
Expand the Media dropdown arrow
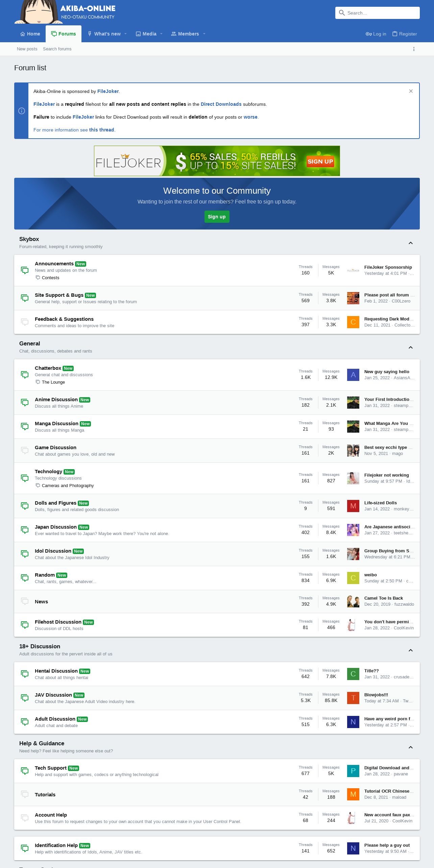161,34
